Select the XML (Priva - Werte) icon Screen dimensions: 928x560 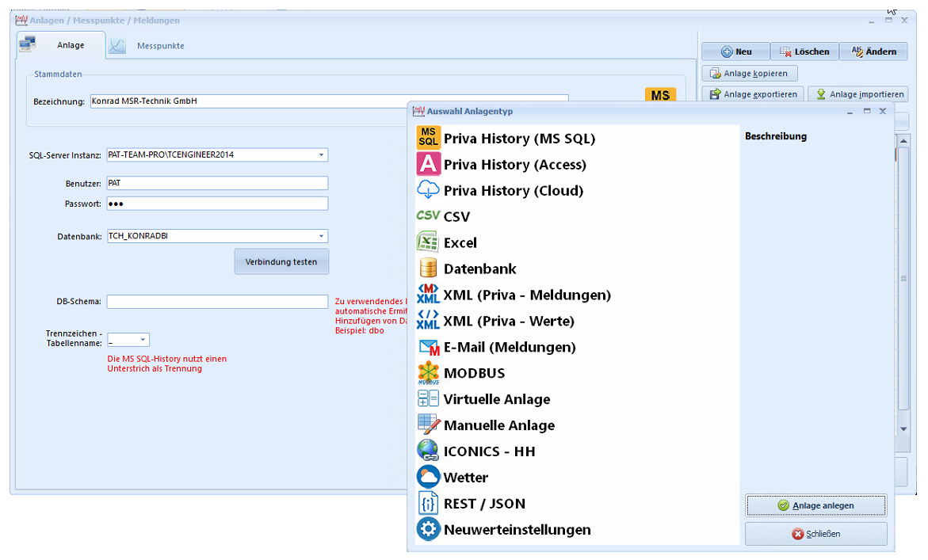(428, 320)
